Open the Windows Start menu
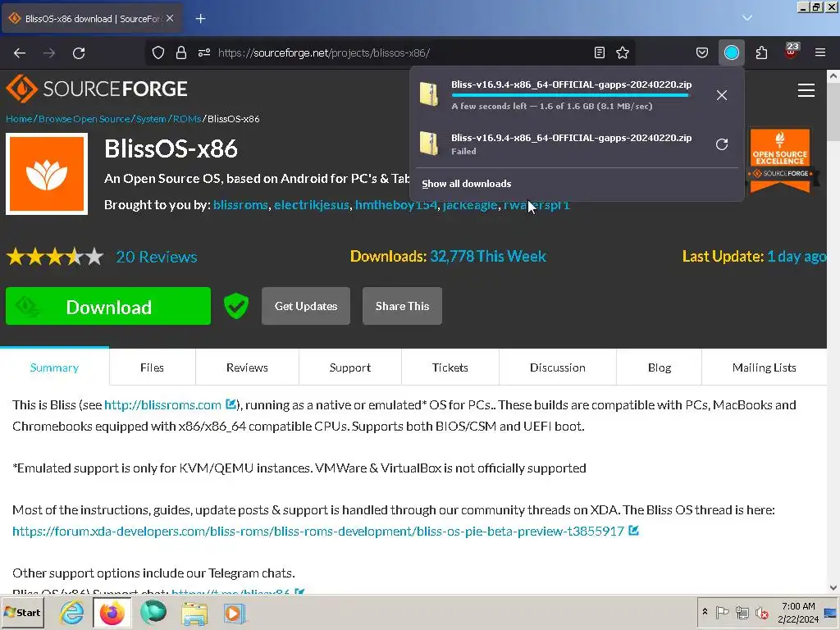 tap(22, 612)
